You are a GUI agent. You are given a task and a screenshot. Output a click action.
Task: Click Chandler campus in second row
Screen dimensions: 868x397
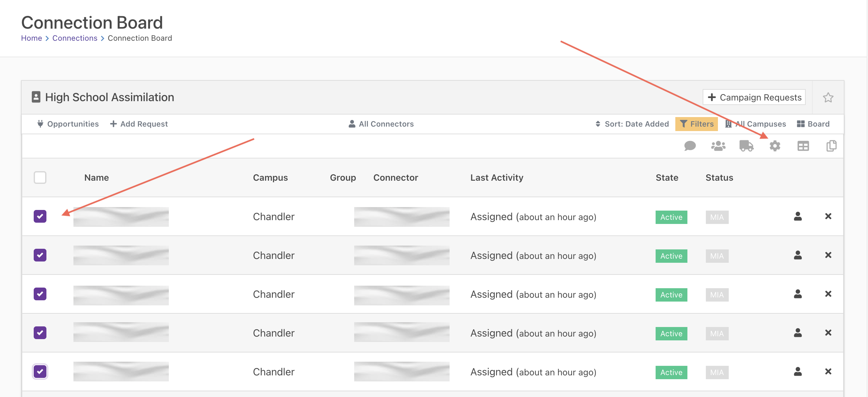(274, 255)
